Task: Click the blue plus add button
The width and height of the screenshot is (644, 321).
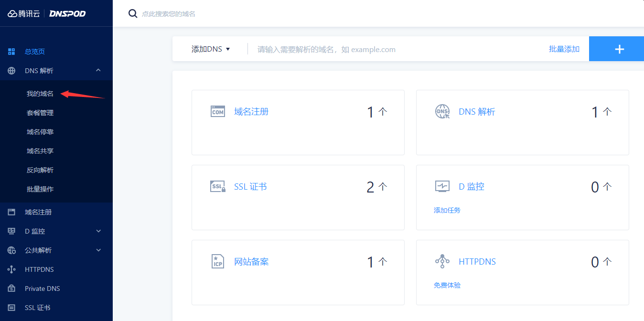Action: pyautogui.click(x=616, y=49)
